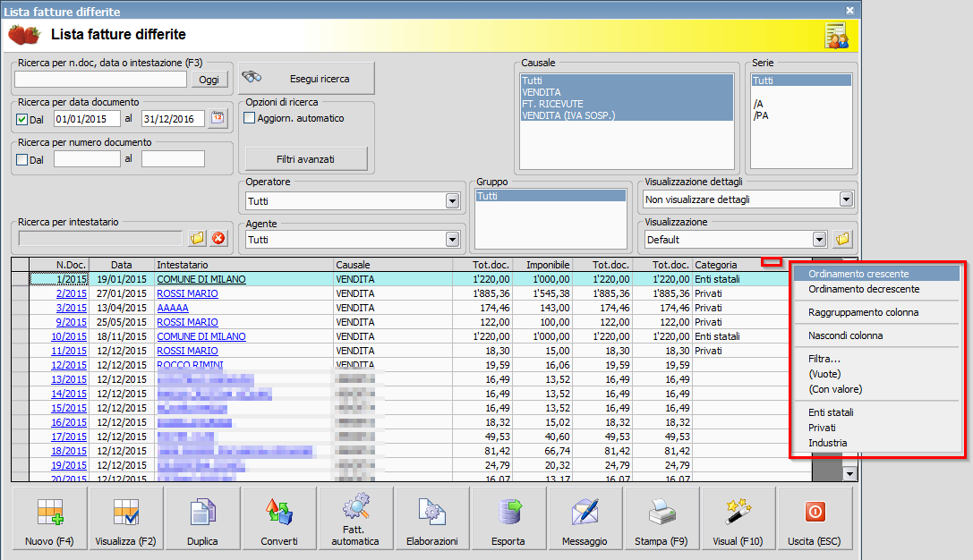The height and width of the screenshot is (560, 973).
Task: Open the Agente dropdown list
Action: (452, 240)
